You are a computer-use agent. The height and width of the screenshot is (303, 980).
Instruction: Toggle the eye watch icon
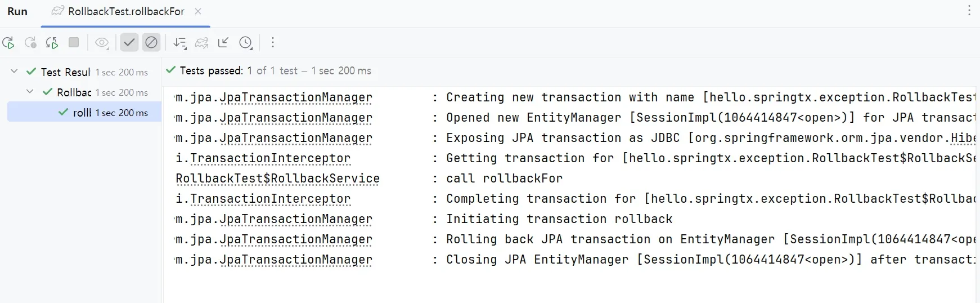[102, 43]
